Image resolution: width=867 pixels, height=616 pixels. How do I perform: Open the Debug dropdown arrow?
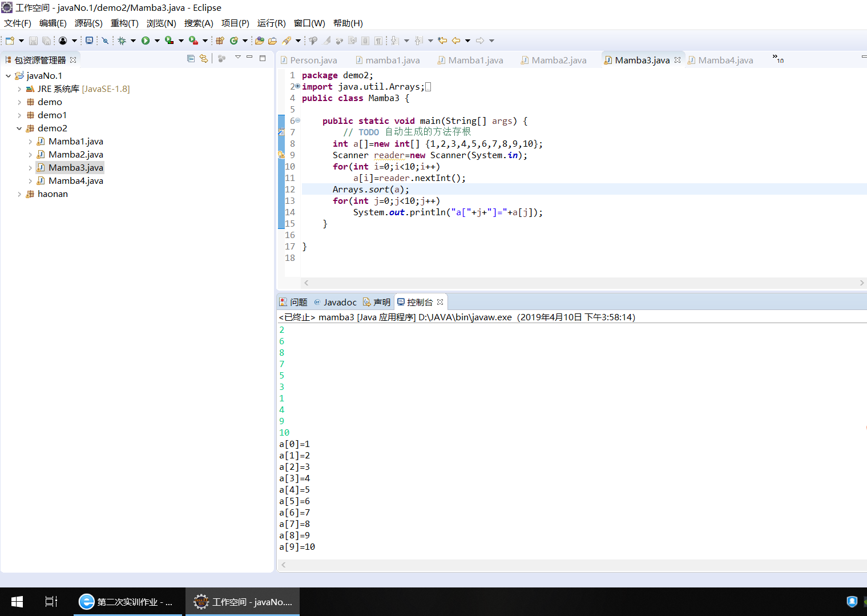133,41
